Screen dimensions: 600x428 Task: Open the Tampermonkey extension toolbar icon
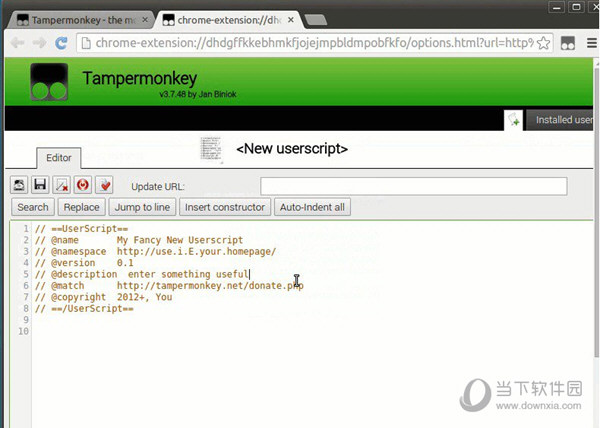[x=567, y=43]
